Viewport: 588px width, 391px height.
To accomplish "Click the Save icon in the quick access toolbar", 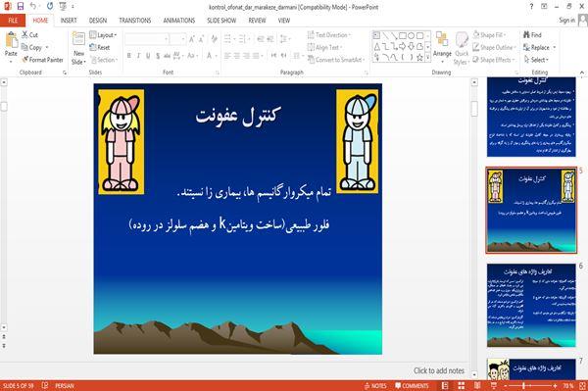I will tap(21, 7).
